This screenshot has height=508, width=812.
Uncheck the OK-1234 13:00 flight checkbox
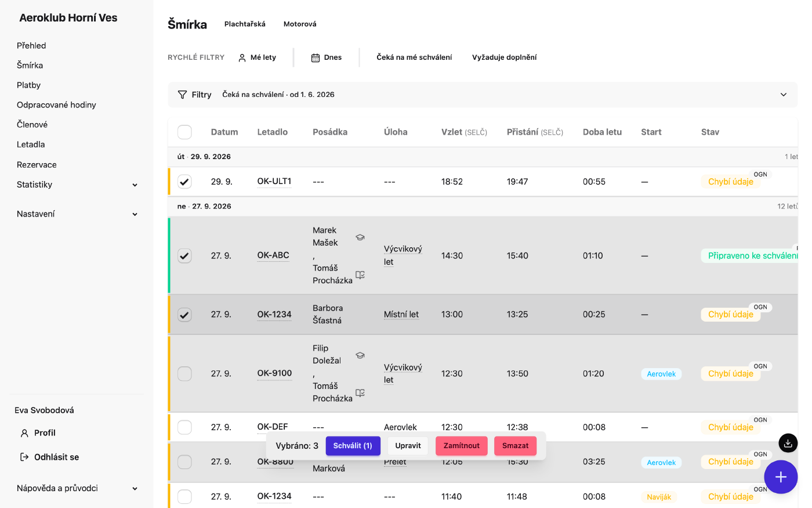[x=184, y=315]
